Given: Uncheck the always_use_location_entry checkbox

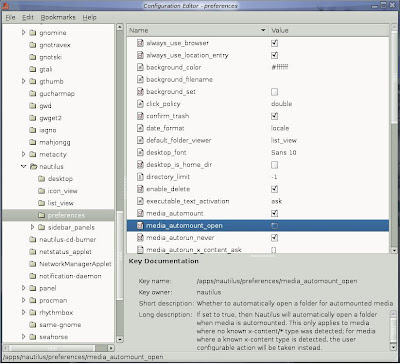Looking at the screenshot, I should (x=274, y=55).
